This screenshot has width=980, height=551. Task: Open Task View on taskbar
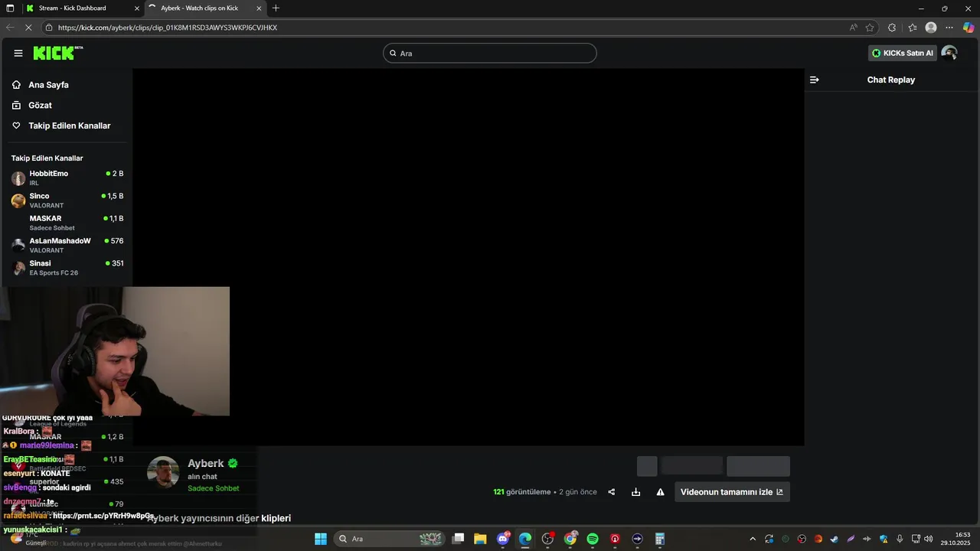point(458,539)
